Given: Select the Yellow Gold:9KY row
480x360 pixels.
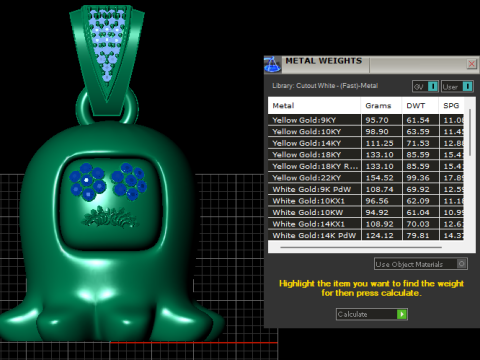Looking at the screenshot, I should click(366, 120).
